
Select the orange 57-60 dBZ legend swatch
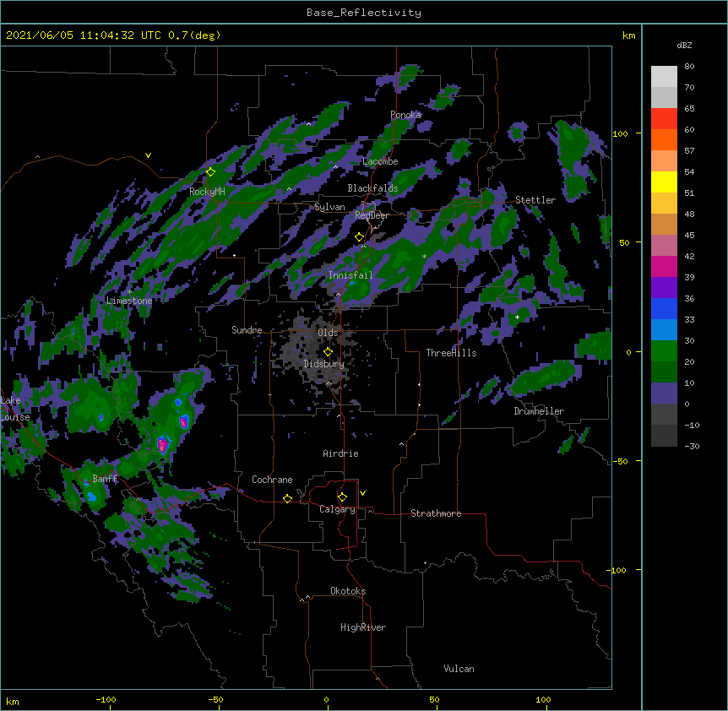(664, 139)
